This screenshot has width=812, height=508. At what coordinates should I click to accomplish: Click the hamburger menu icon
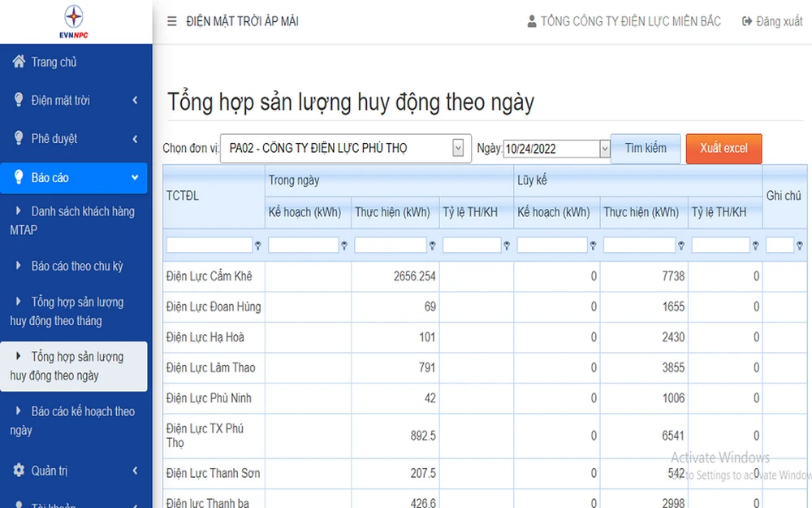click(x=172, y=21)
